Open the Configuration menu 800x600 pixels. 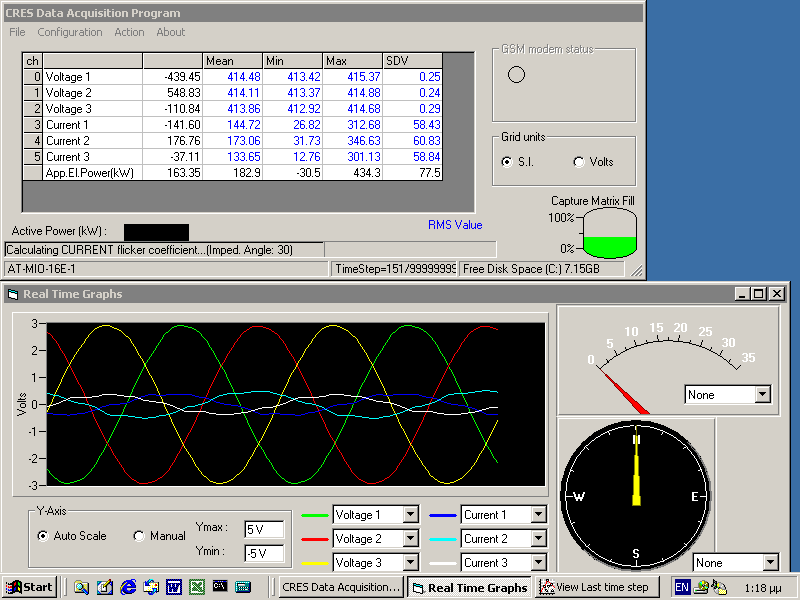70,32
